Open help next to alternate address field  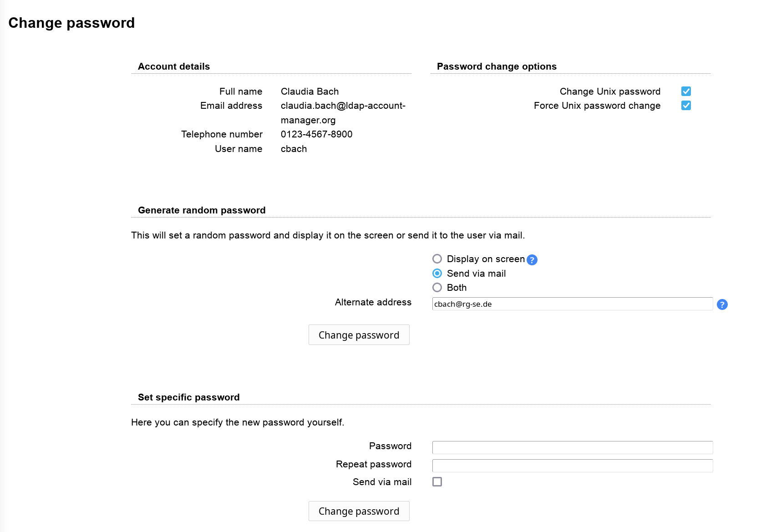[x=722, y=304]
